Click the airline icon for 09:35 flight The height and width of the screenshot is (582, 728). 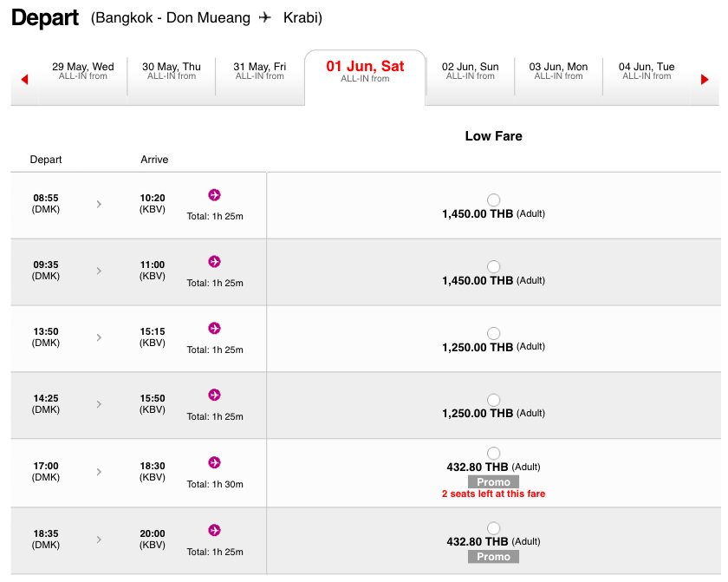pos(214,261)
